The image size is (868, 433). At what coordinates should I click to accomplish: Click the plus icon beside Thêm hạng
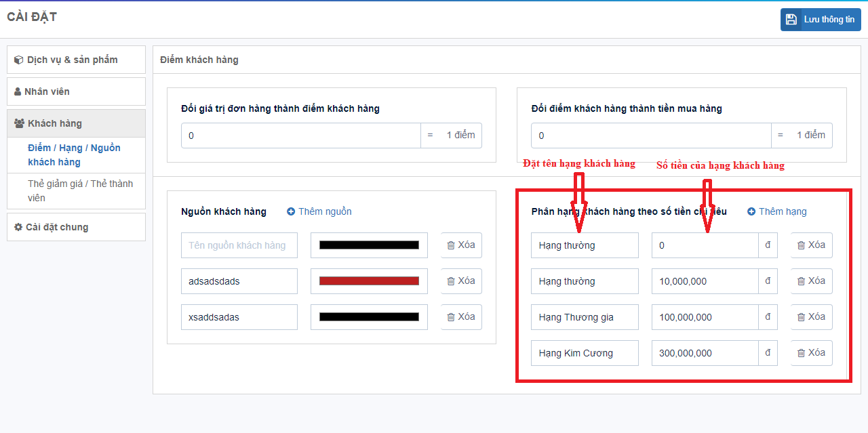tap(751, 211)
